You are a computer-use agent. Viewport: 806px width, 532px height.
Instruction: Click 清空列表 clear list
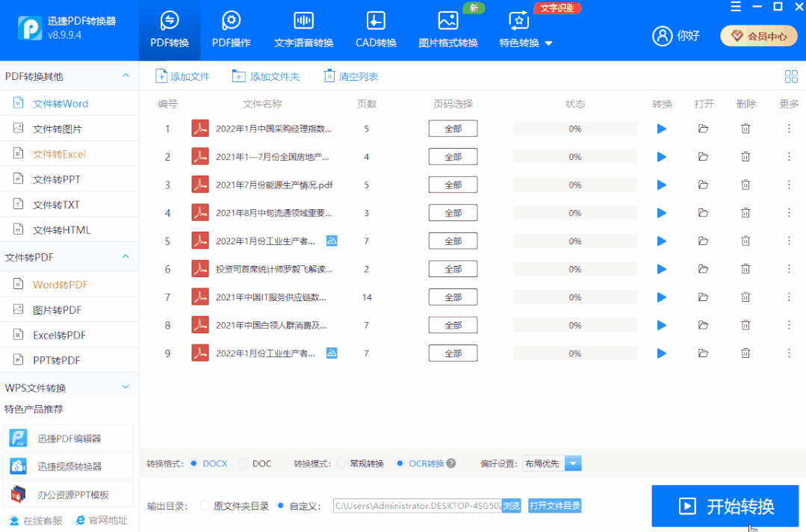[351, 77]
